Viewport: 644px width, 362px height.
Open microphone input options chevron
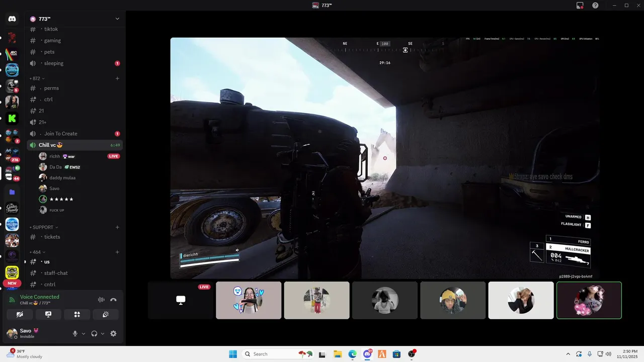click(x=84, y=333)
